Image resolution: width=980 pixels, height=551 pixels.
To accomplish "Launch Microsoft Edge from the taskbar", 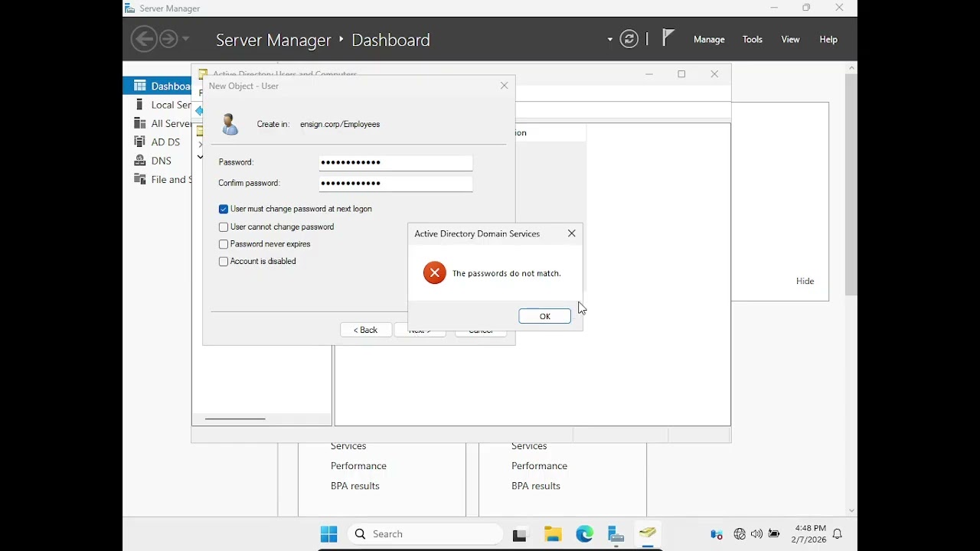I will 585,534.
